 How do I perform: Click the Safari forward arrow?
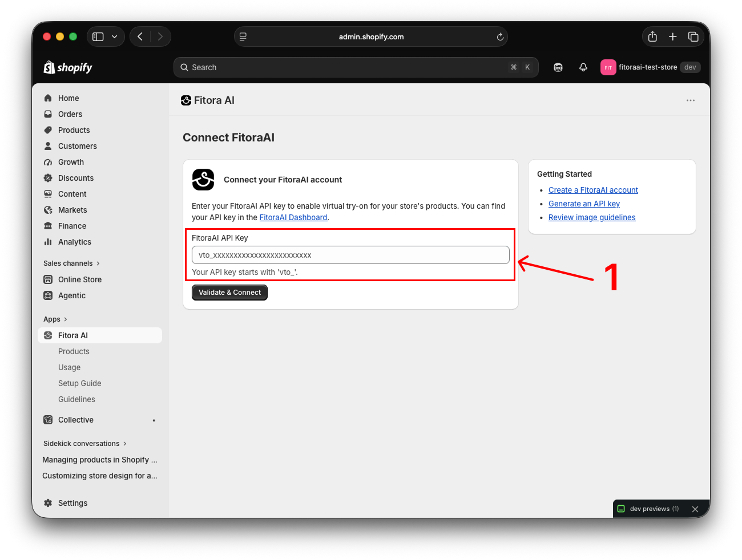tap(160, 36)
